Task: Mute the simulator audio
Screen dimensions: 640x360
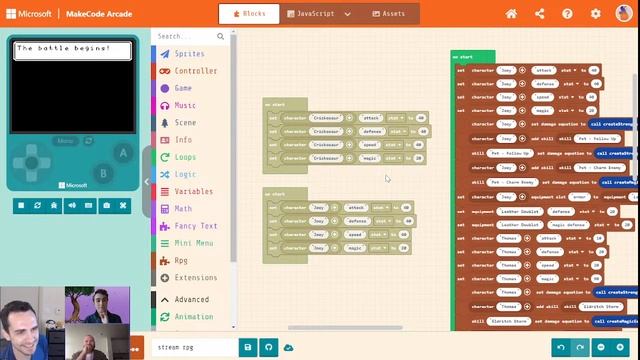Action: (x=72, y=206)
